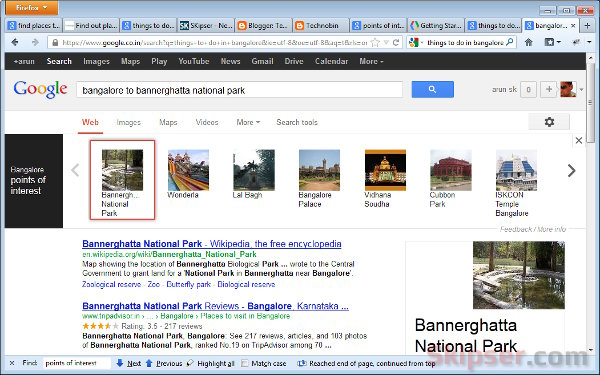The image size is (600, 375).
Task: Select the Bangalore Palace thumbnail
Action: [x=319, y=170]
